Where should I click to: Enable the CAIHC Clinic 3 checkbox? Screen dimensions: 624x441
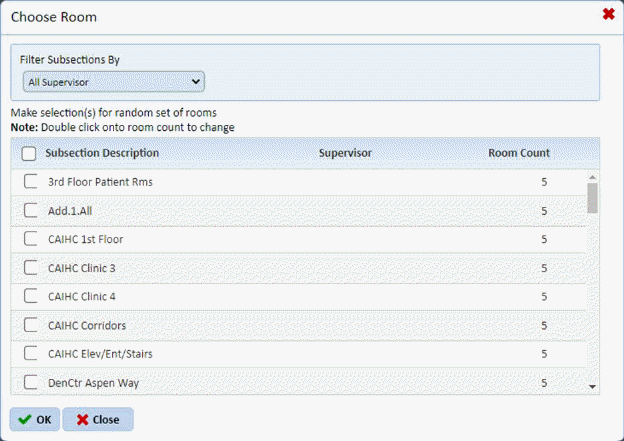pos(31,268)
